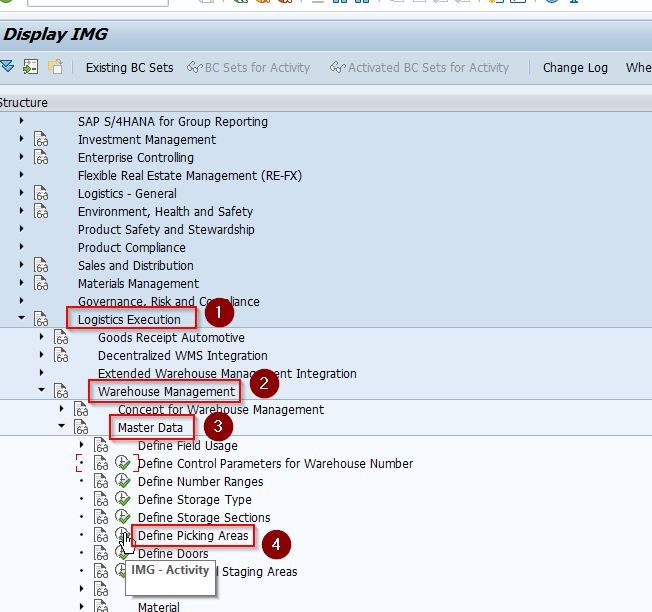Image resolution: width=652 pixels, height=612 pixels.
Task: Open documentation for Define Control Parameters
Action: pos(101,463)
